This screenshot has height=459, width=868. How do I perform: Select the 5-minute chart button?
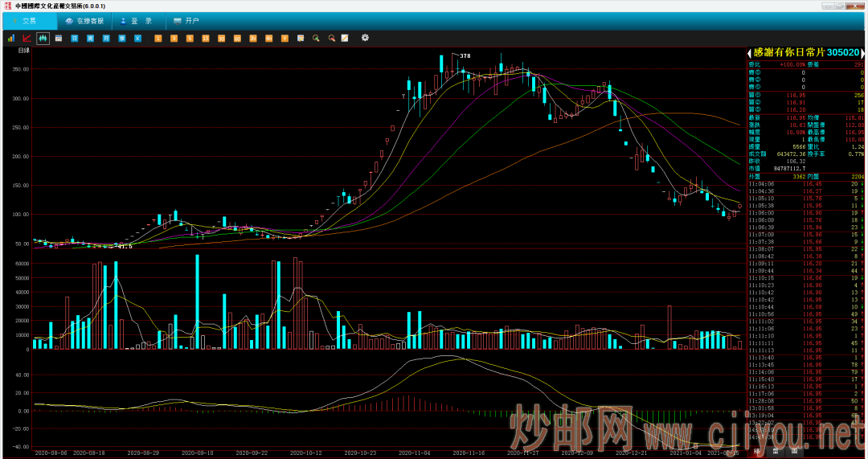click(190, 39)
